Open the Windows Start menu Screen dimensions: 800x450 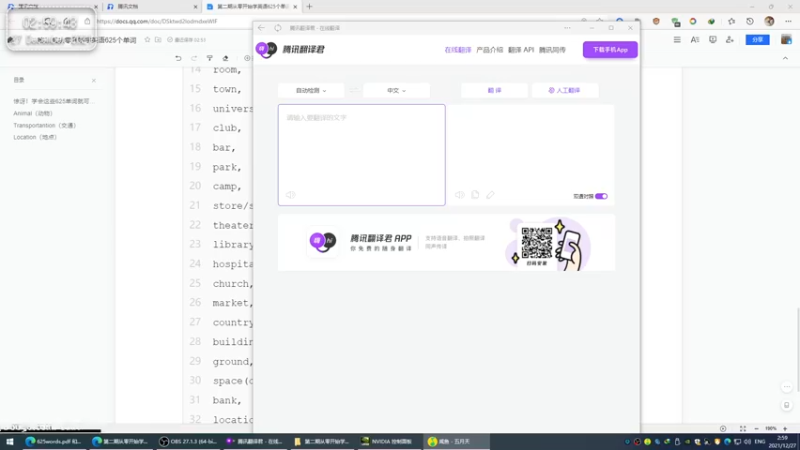click(10, 441)
